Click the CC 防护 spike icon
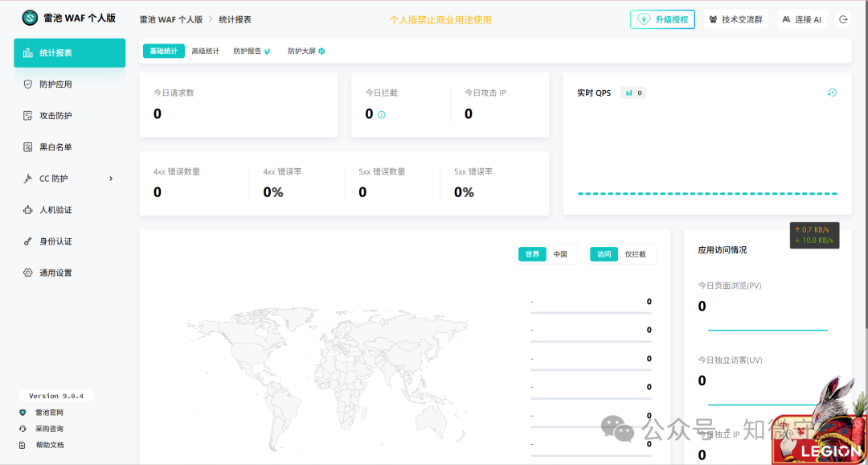 pyautogui.click(x=27, y=179)
